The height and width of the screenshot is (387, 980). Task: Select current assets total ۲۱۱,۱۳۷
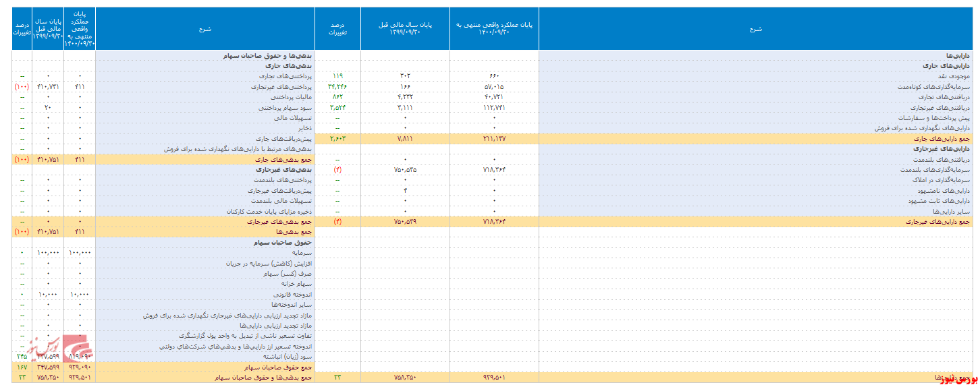point(494,138)
